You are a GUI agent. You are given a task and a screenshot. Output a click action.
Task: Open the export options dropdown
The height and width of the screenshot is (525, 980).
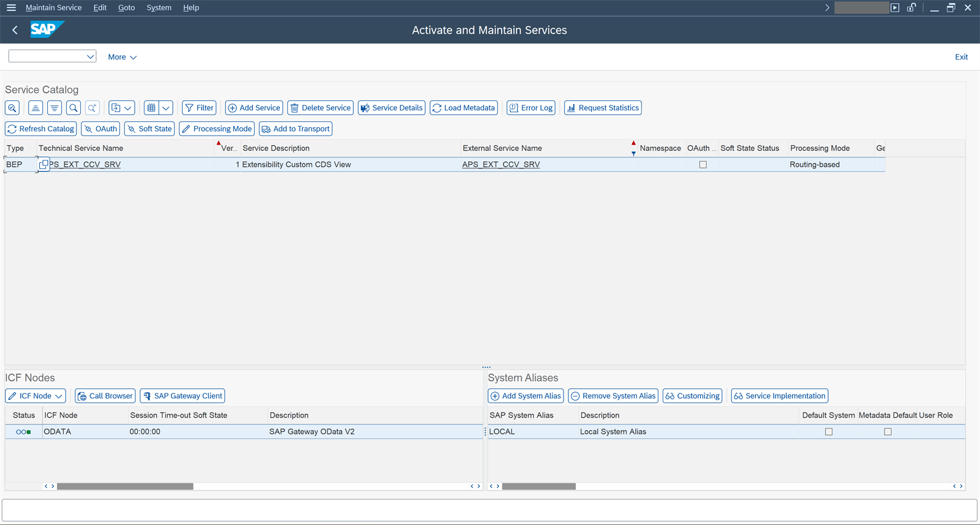(x=122, y=108)
